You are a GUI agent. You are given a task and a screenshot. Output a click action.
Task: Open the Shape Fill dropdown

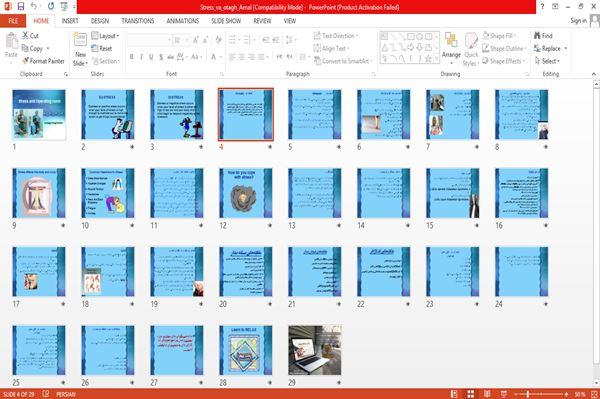(499, 36)
